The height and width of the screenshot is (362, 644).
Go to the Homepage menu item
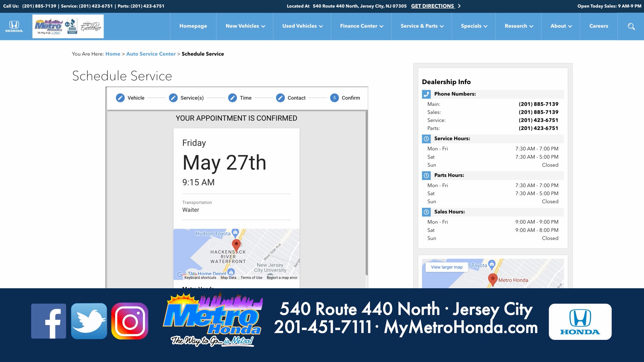pos(193,26)
